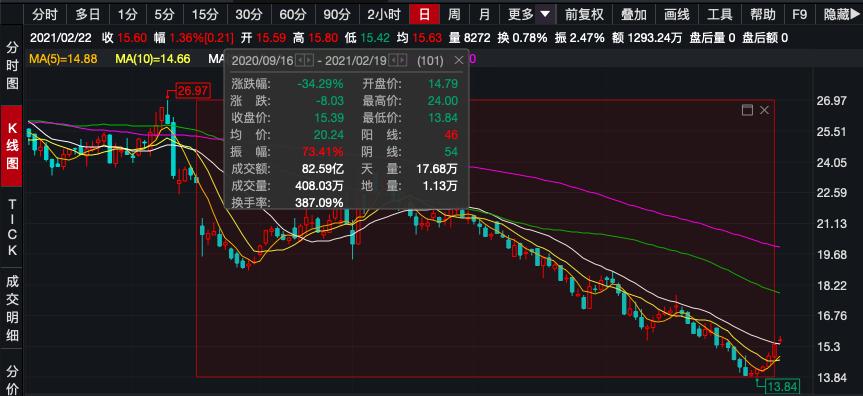Select the 分时 period tab
The height and width of the screenshot is (396, 863).
click(45, 14)
